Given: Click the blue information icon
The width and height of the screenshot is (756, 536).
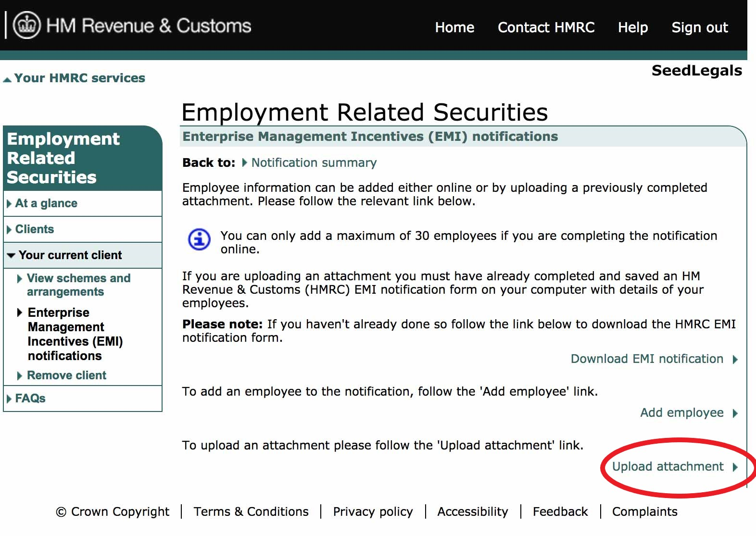Looking at the screenshot, I should point(199,239).
